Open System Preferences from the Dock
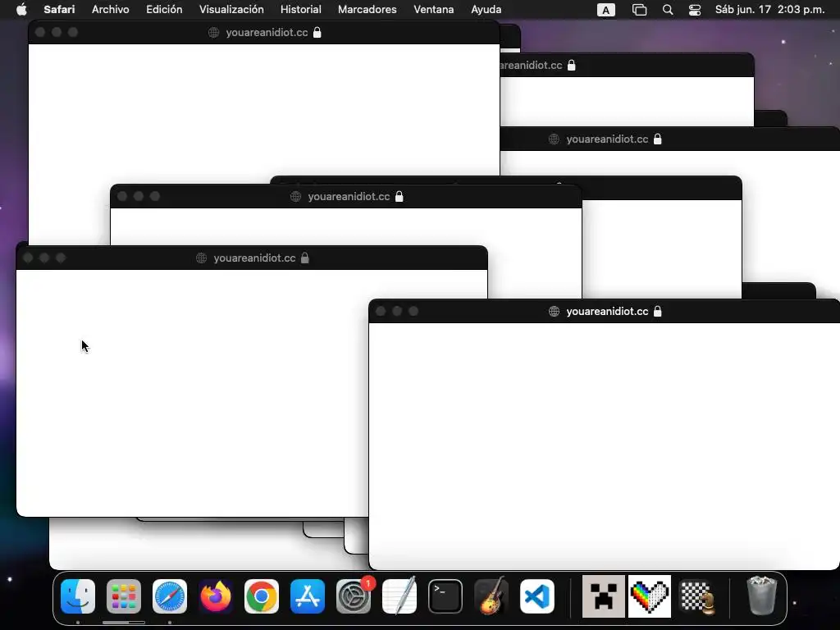840x630 pixels. tap(354, 596)
